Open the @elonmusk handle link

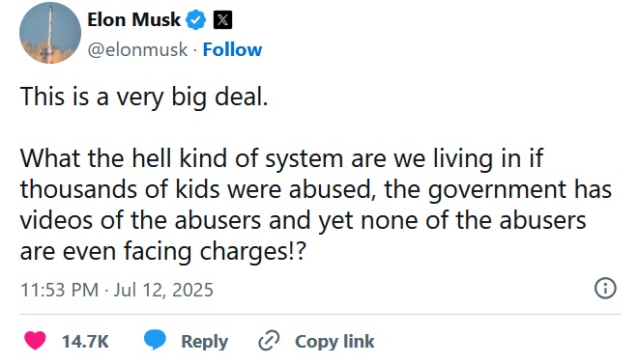137,49
